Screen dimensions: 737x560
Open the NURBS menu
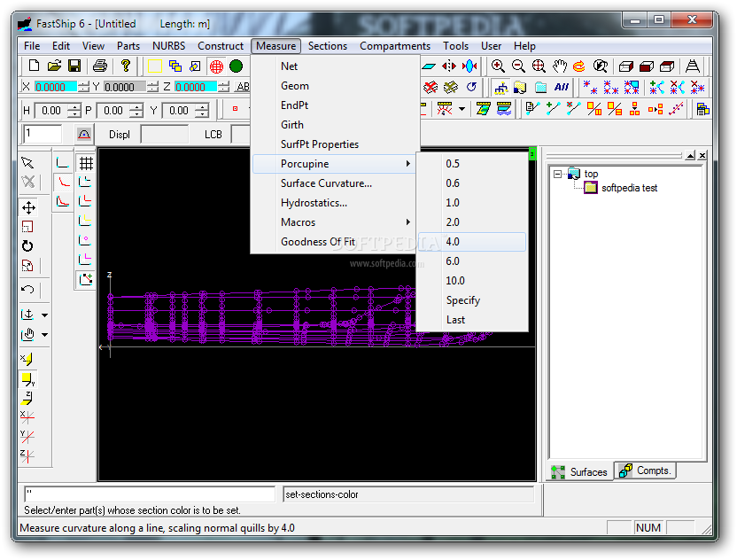[x=168, y=46]
